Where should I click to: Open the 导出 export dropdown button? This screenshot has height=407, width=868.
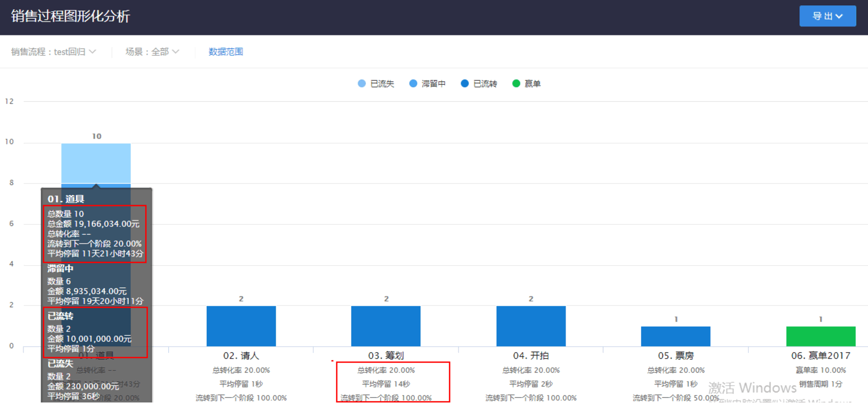coord(827,16)
